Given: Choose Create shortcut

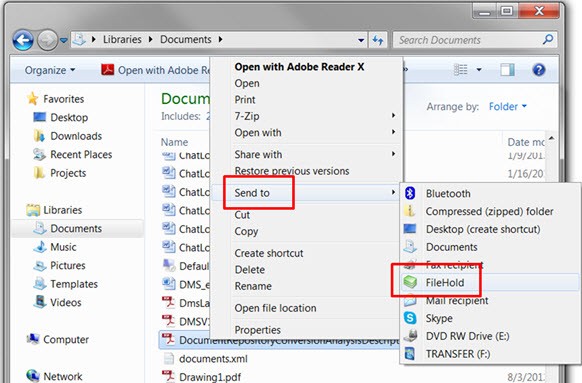Looking at the screenshot, I should point(307,253).
